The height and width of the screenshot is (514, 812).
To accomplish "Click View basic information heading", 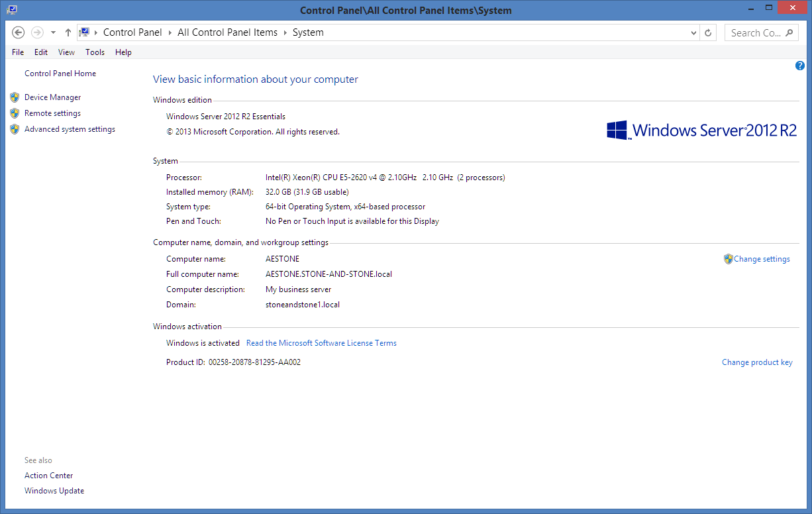I will tap(256, 79).
